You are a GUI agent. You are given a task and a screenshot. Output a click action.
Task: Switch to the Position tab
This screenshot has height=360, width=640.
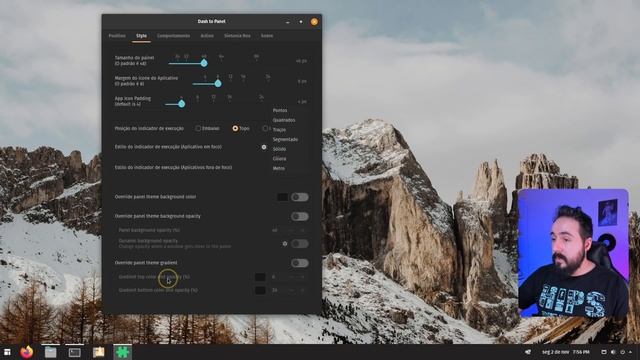pyautogui.click(x=117, y=36)
